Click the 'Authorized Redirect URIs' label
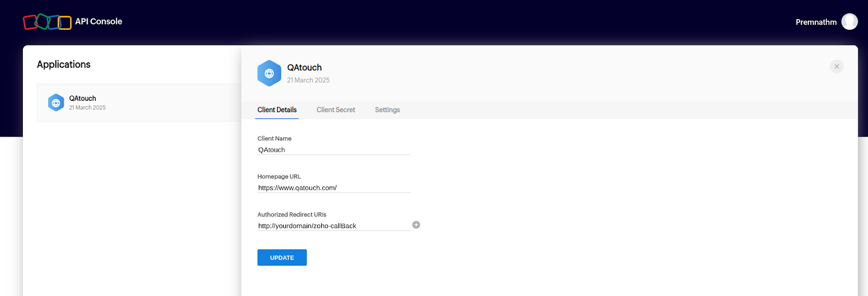The width and height of the screenshot is (868, 296). coord(292,215)
